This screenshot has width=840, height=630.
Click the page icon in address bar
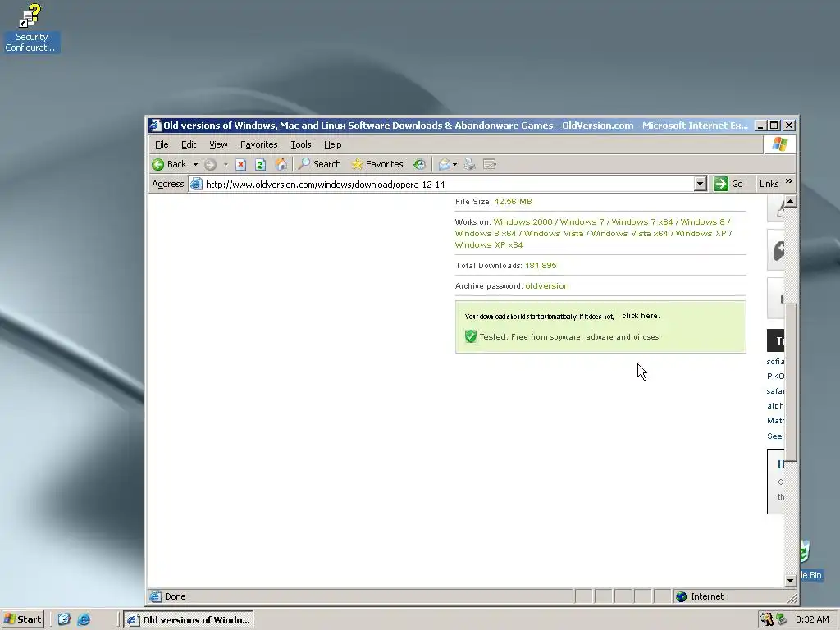(197, 185)
